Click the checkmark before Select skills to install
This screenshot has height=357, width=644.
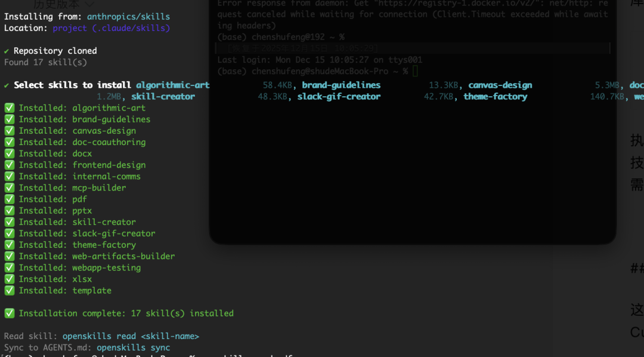[7, 85]
